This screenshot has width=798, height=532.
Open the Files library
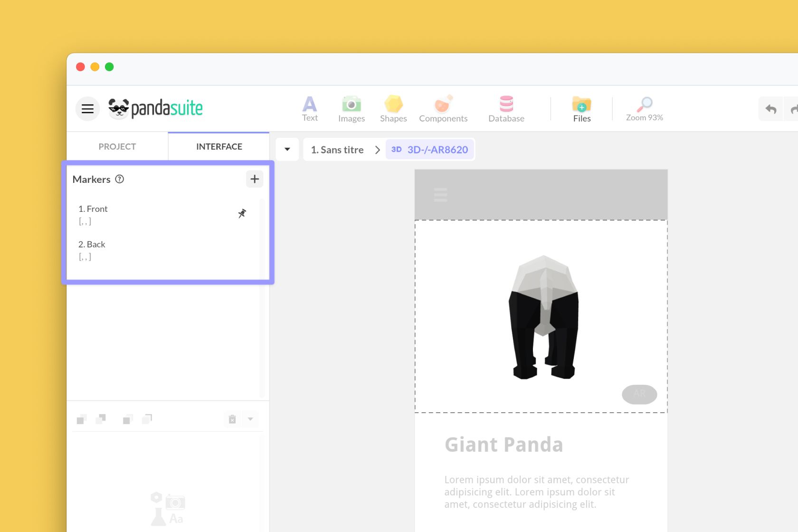tap(582, 109)
